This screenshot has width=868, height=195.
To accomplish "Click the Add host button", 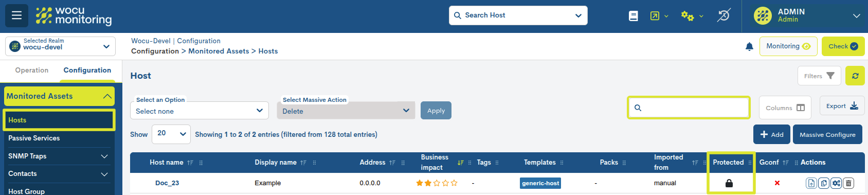I will pyautogui.click(x=772, y=134).
